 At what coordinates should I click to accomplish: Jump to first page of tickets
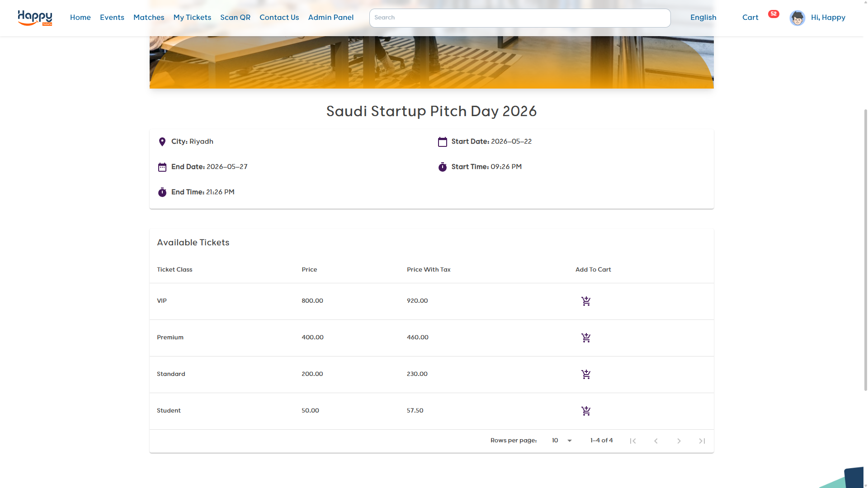[x=633, y=441]
